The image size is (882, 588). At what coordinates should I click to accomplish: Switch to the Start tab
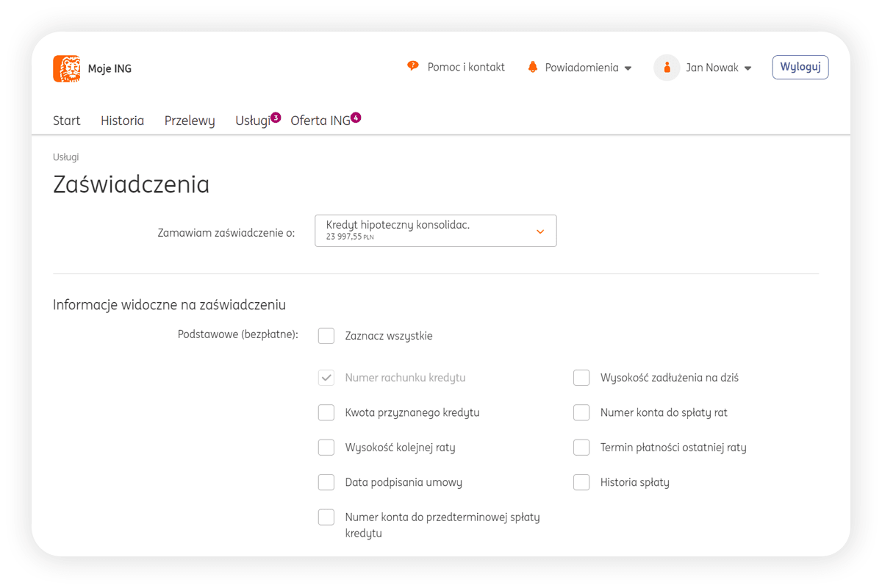coord(66,121)
